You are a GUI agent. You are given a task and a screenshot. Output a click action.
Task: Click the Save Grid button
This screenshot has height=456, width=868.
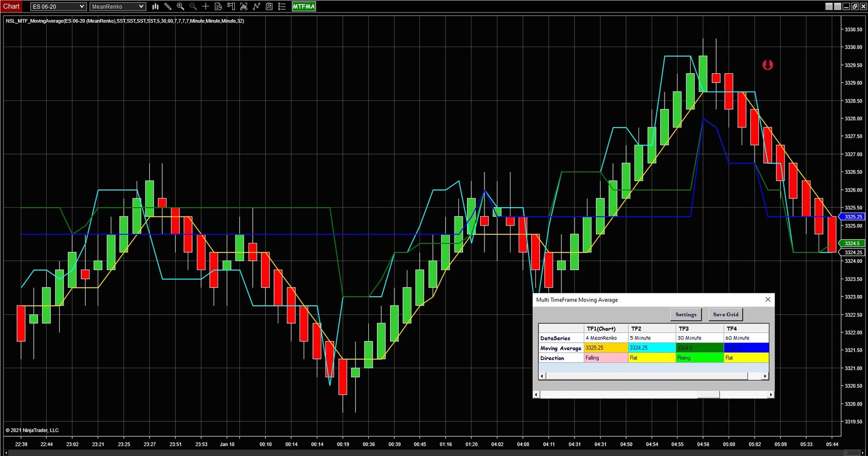[x=725, y=314]
